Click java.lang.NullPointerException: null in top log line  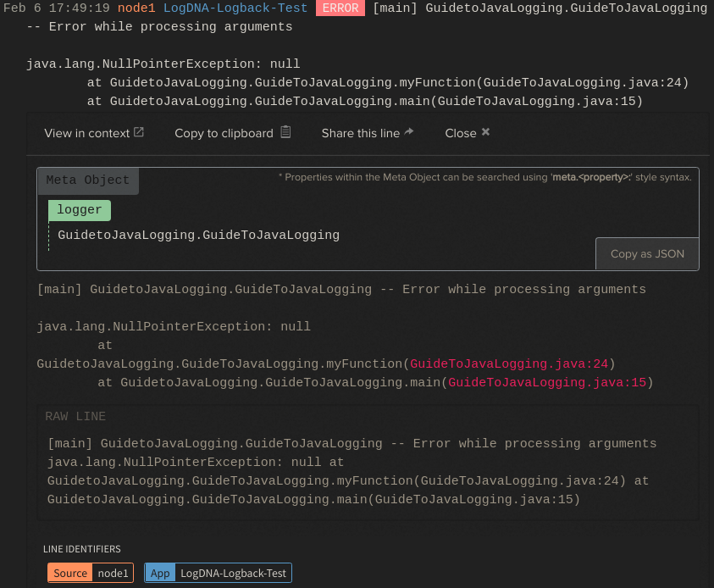[163, 64]
